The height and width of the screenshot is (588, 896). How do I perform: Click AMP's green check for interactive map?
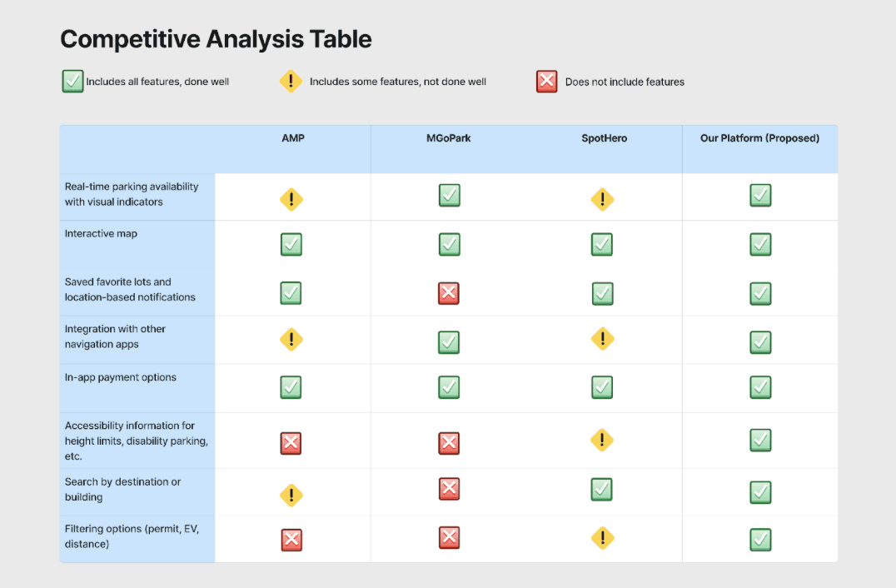291,244
